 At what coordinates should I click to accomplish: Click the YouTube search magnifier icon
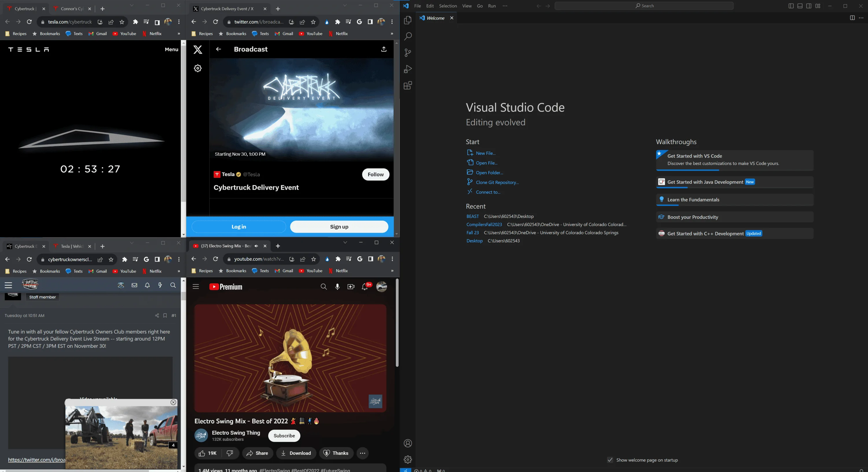tap(323, 287)
